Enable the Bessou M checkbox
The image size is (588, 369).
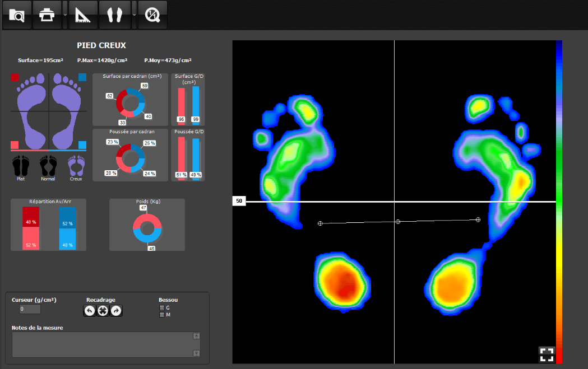(162, 315)
